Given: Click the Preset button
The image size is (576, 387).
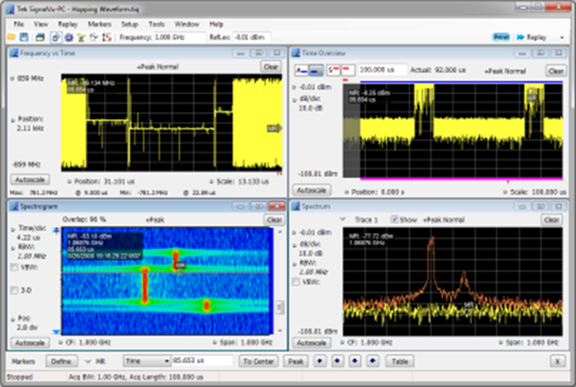Looking at the screenshot, I should tap(501, 37).
